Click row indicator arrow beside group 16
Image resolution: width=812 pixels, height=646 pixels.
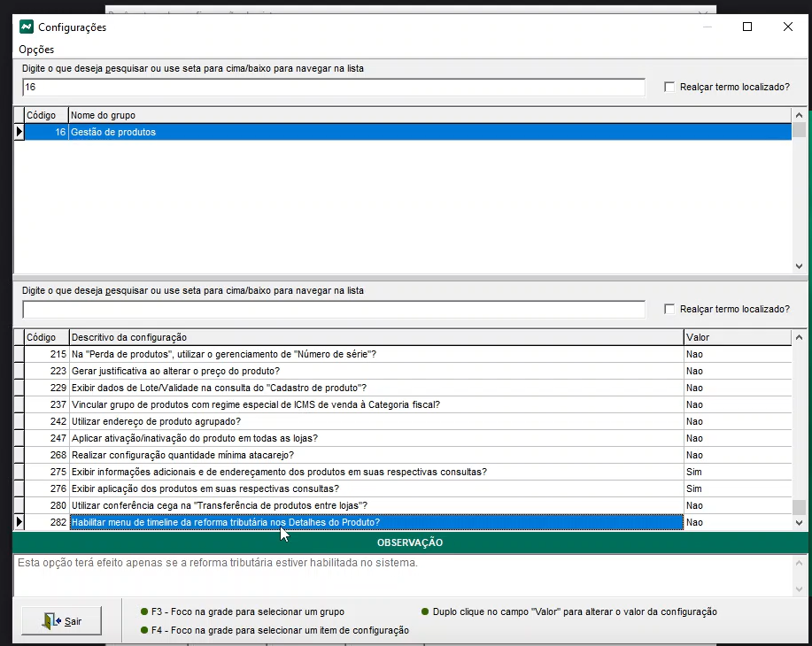(x=19, y=132)
